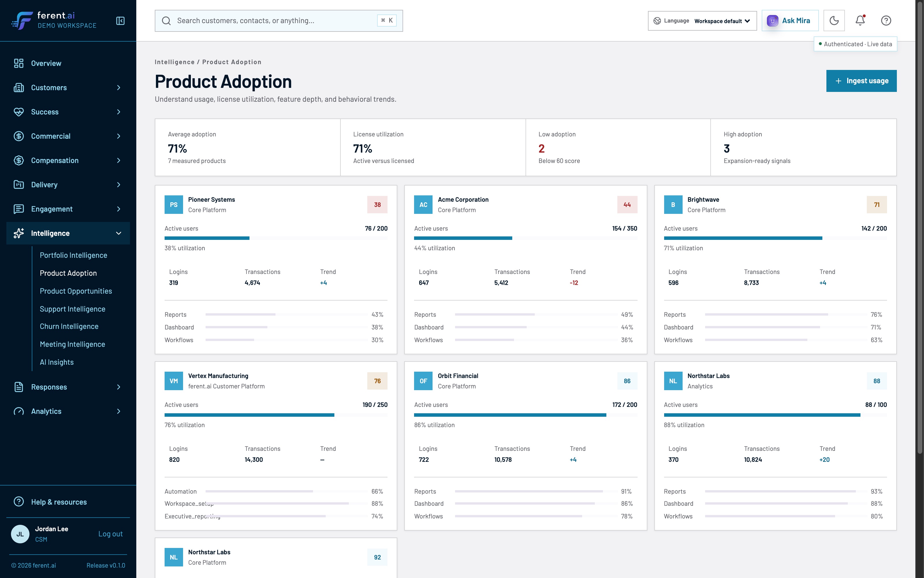Navigate to Churn Intelligence

[69, 326]
